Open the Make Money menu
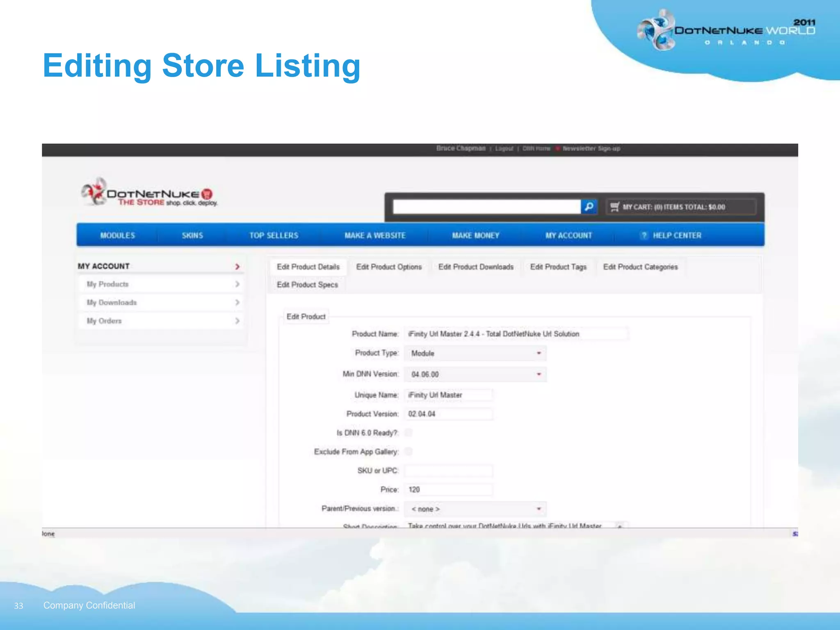 (476, 235)
